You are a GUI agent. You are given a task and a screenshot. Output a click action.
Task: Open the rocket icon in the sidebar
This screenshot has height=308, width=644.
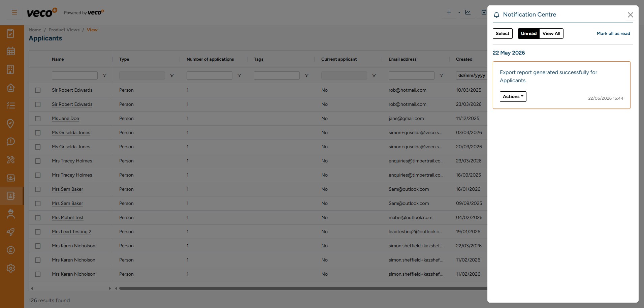(x=11, y=232)
